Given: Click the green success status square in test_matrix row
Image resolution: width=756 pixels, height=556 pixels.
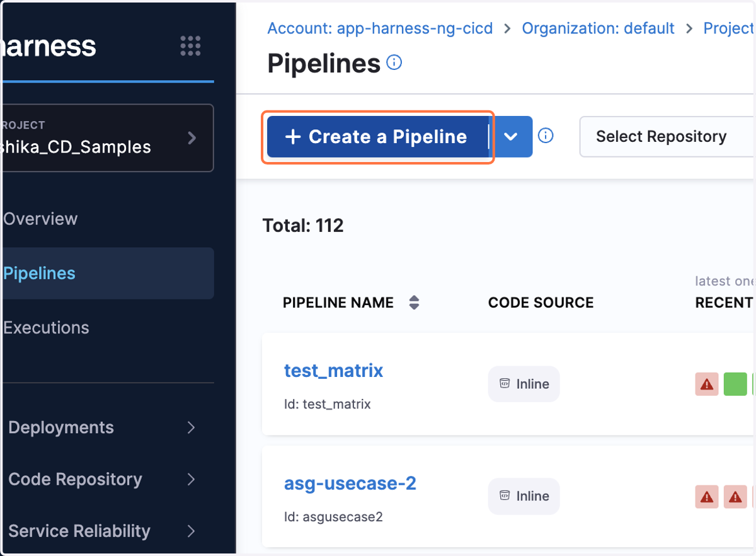Looking at the screenshot, I should [x=735, y=384].
